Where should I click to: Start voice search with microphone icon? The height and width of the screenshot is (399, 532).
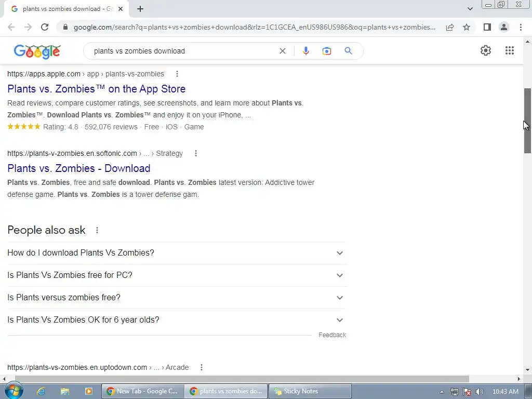click(305, 51)
